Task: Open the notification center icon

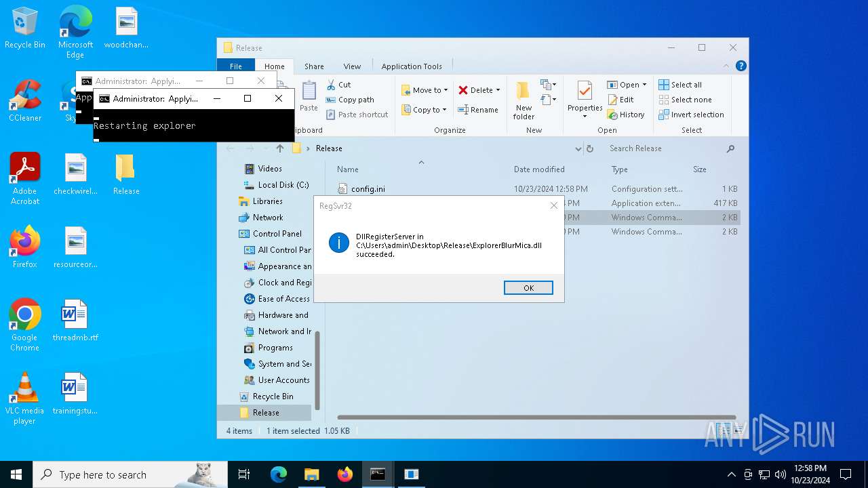Action: click(x=846, y=474)
